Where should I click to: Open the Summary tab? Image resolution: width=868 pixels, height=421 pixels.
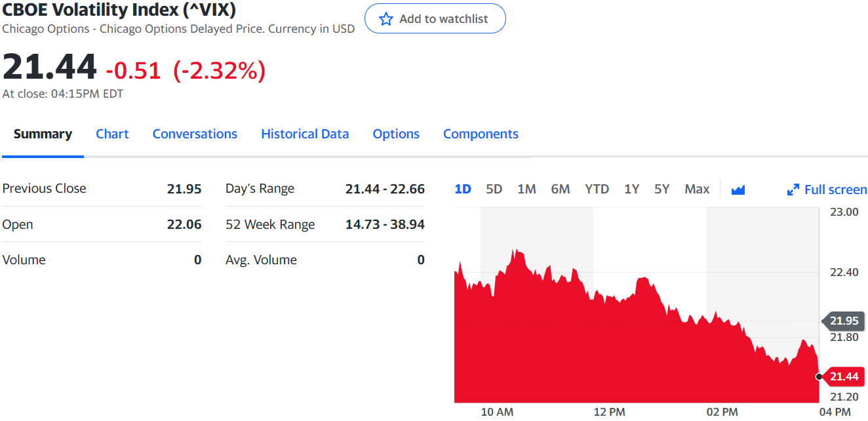(x=43, y=134)
